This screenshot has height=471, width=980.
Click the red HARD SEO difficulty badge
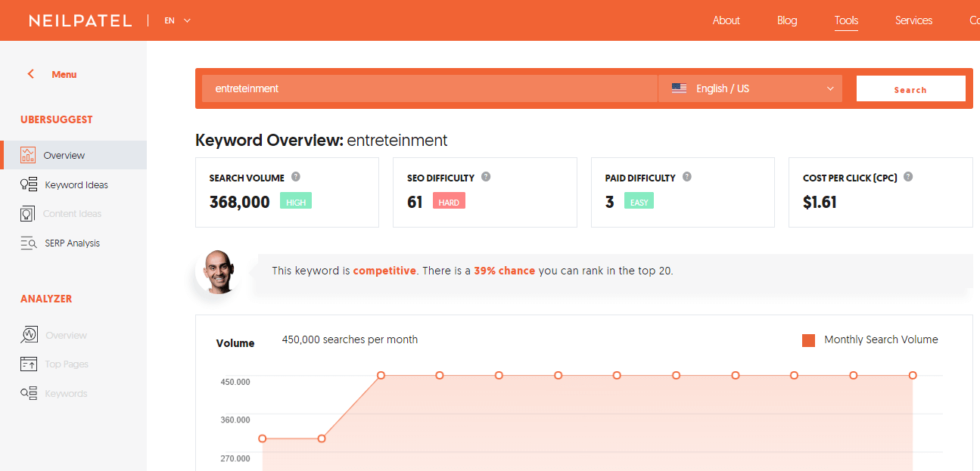coord(449,201)
